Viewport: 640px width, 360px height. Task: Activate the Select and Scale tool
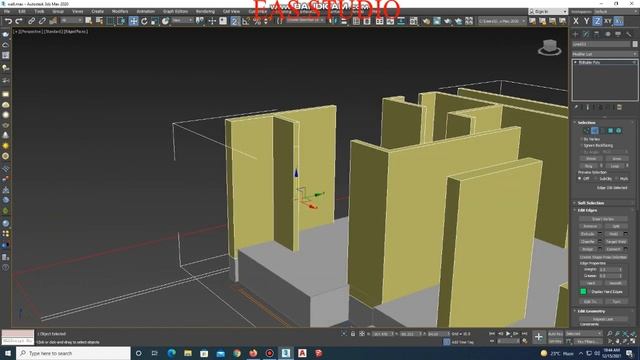coord(155,21)
